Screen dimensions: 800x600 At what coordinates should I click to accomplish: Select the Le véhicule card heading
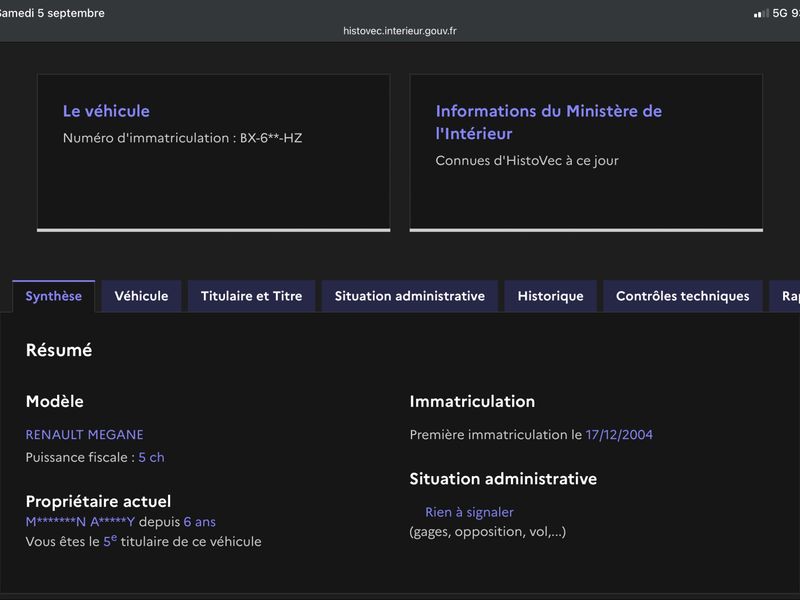pyautogui.click(x=106, y=111)
